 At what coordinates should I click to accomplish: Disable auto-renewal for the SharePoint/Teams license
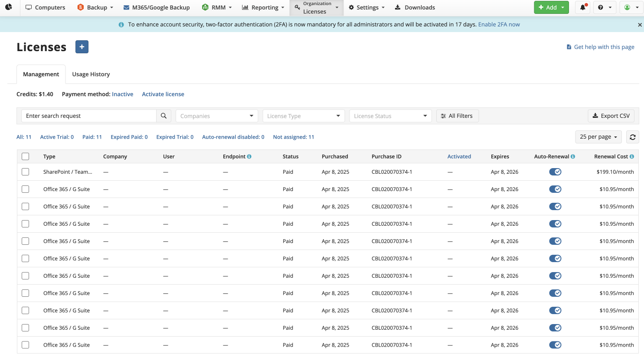pyautogui.click(x=555, y=172)
